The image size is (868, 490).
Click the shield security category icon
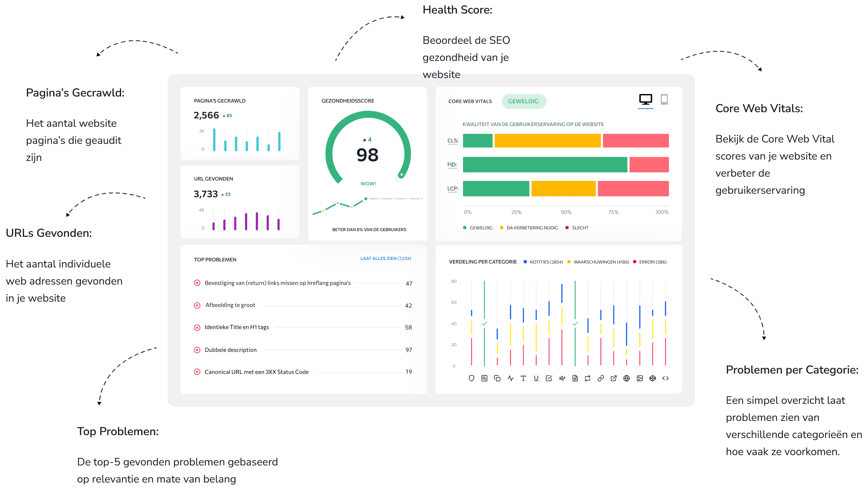pyautogui.click(x=471, y=378)
